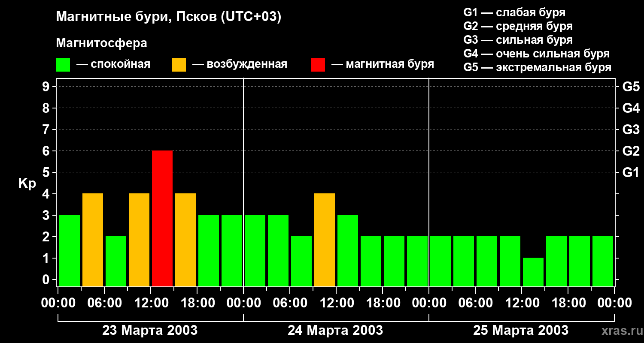This screenshot has height=343, width=644.
Task: Click the last green bar on 25 Марта
Action: coord(603,262)
